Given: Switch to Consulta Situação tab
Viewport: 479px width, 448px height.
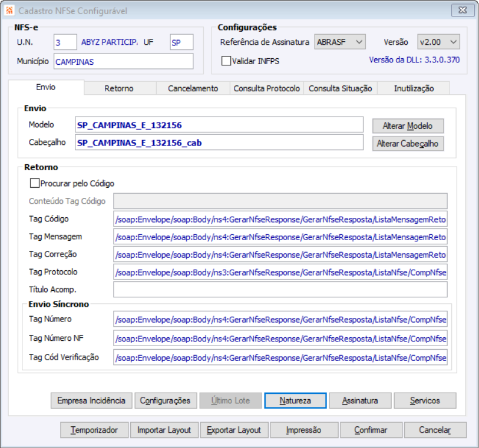Looking at the screenshot, I should point(341,88).
